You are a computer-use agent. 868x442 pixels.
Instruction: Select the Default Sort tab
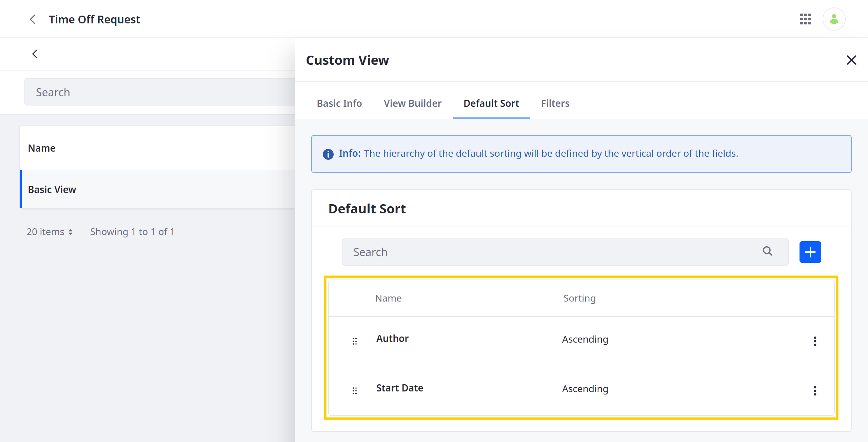click(x=491, y=103)
